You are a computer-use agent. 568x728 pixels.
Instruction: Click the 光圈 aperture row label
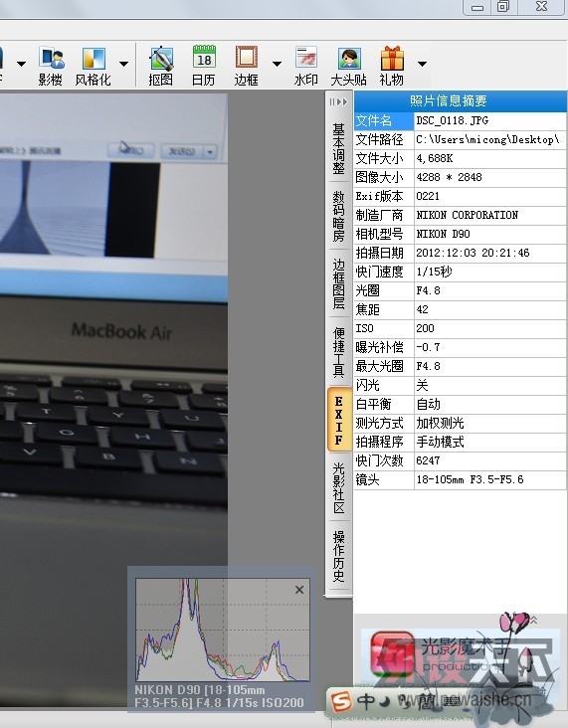384,291
